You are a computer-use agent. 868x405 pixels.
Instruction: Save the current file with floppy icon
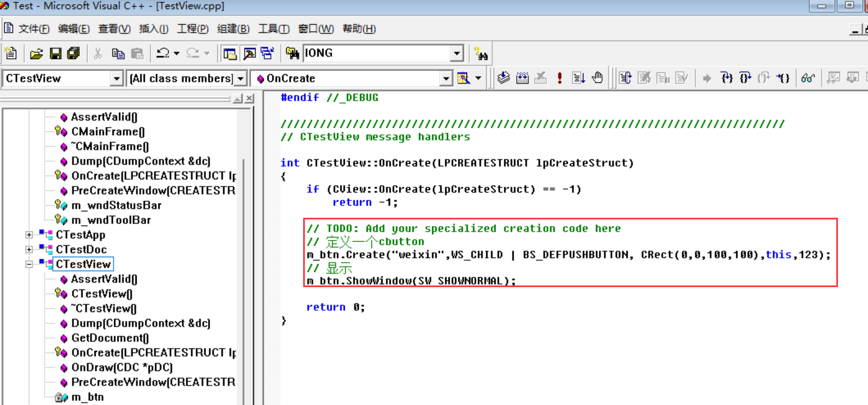click(x=55, y=53)
